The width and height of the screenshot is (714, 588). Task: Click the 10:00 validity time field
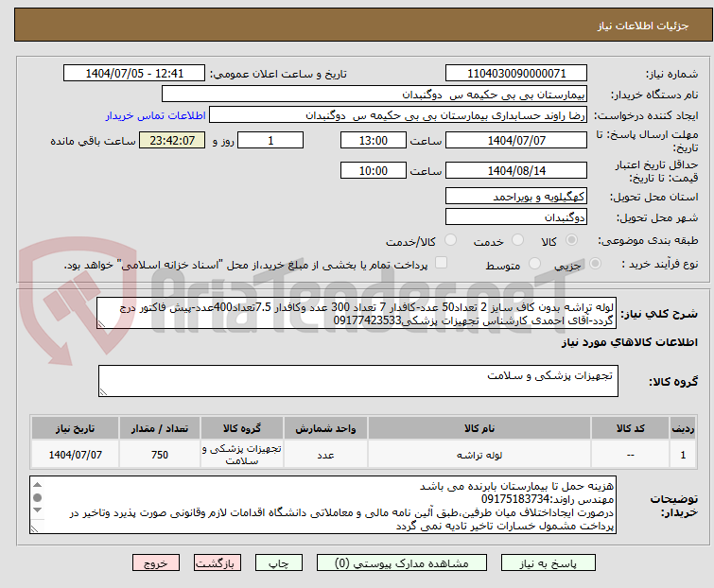tap(373, 170)
